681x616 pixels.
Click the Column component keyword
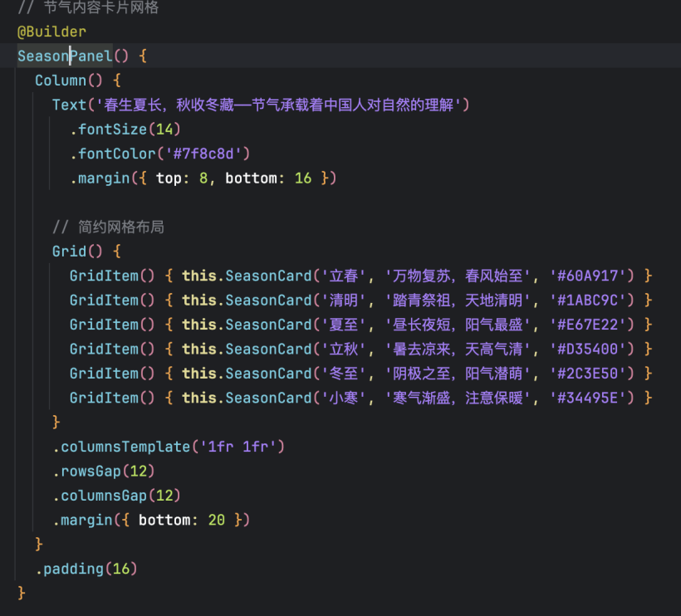point(60,81)
